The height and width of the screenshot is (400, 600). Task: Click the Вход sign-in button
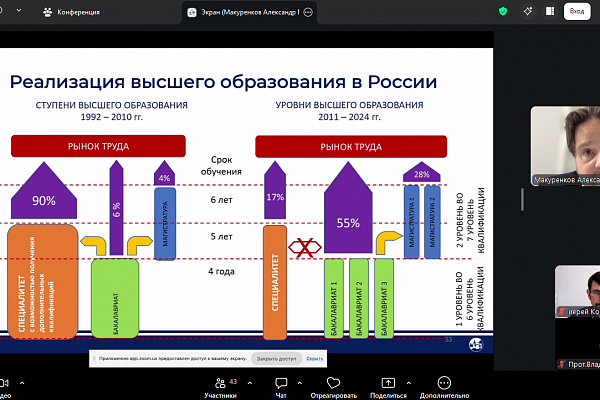577,11
